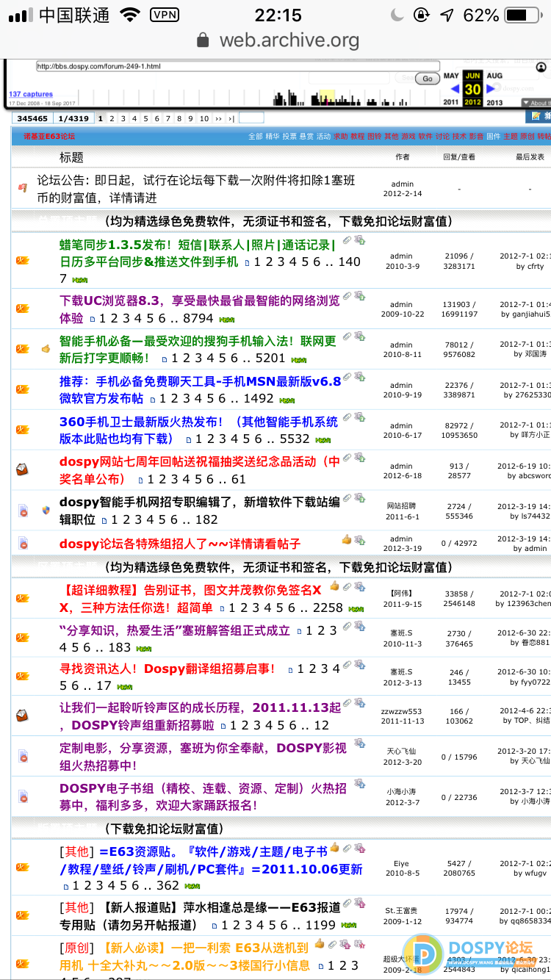
Task: Open author St.王富贵 profile
Action: [x=402, y=912]
